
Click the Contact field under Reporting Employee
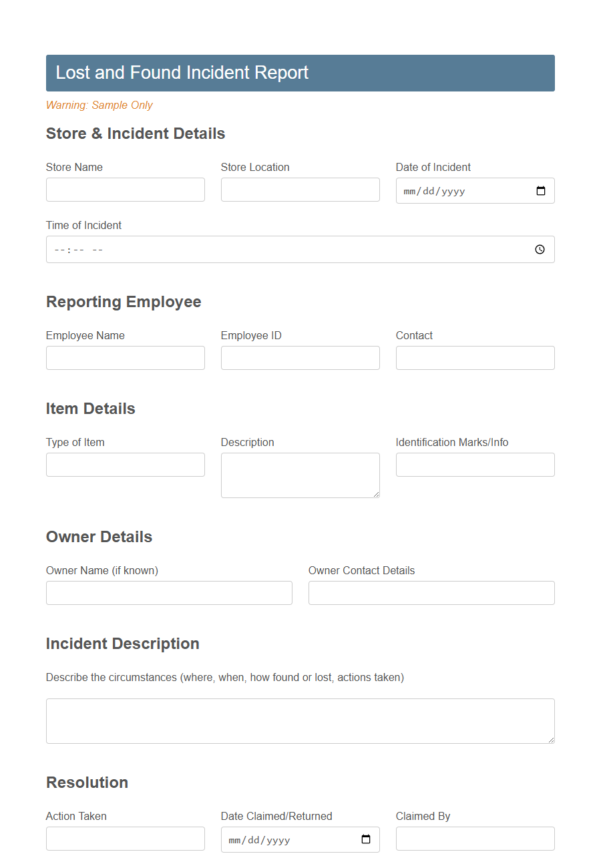pyautogui.click(x=475, y=358)
